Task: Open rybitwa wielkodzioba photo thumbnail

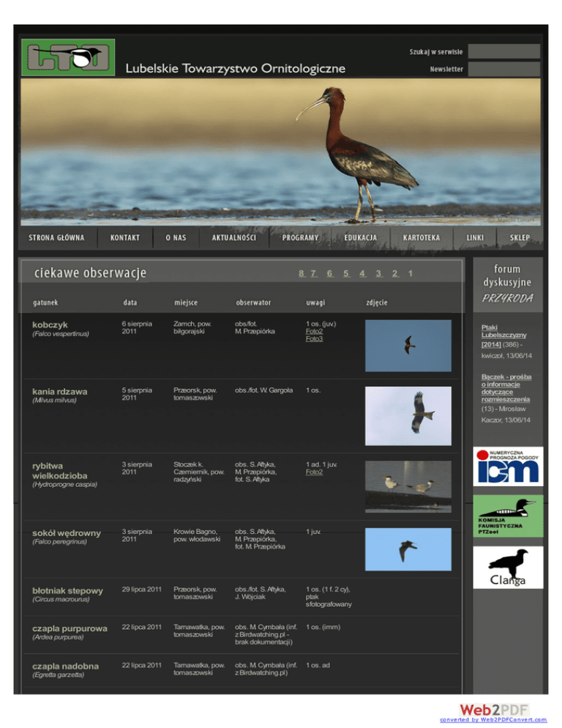Action: (408, 485)
